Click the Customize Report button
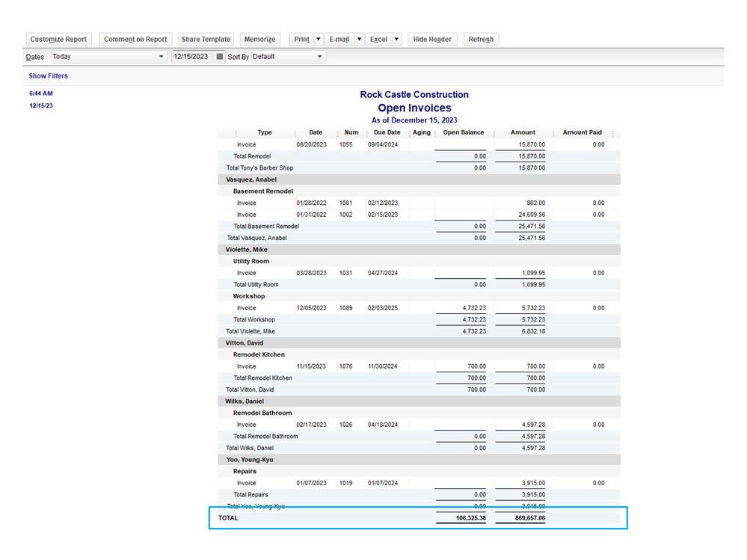The width and height of the screenshot is (747, 560). point(58,40)
